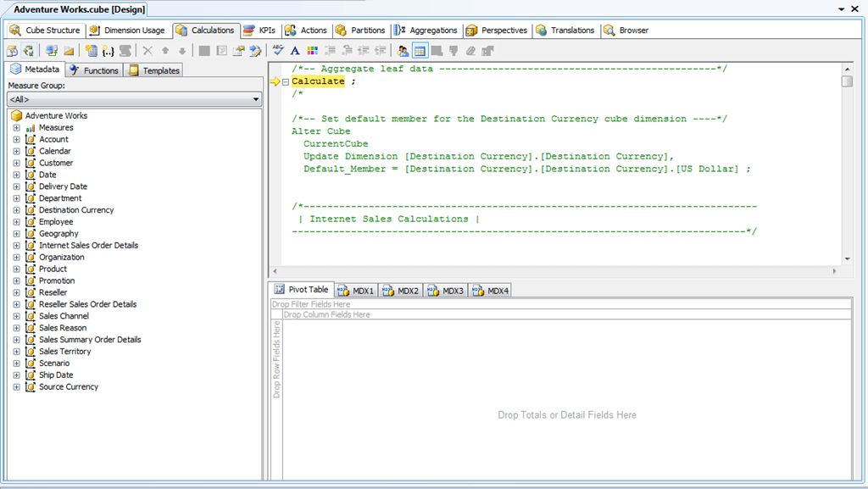Click the gray square stop icon
The image size is (868, 489).
click(204, 51)
